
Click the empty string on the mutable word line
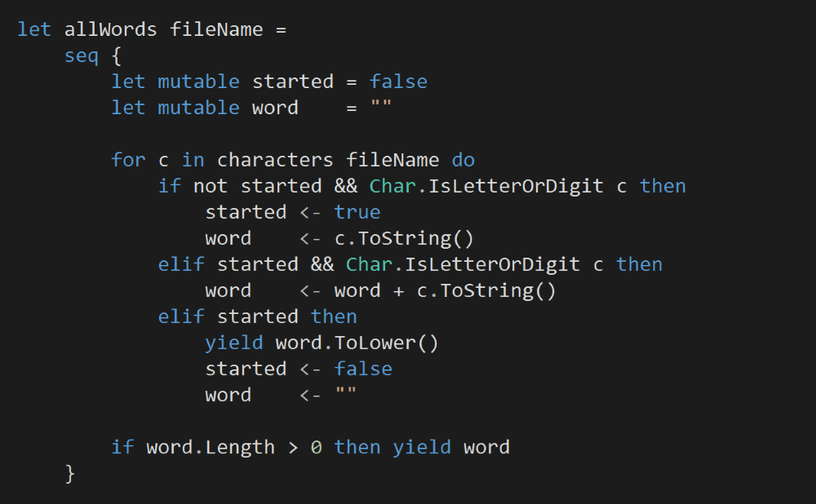point(381,108)
